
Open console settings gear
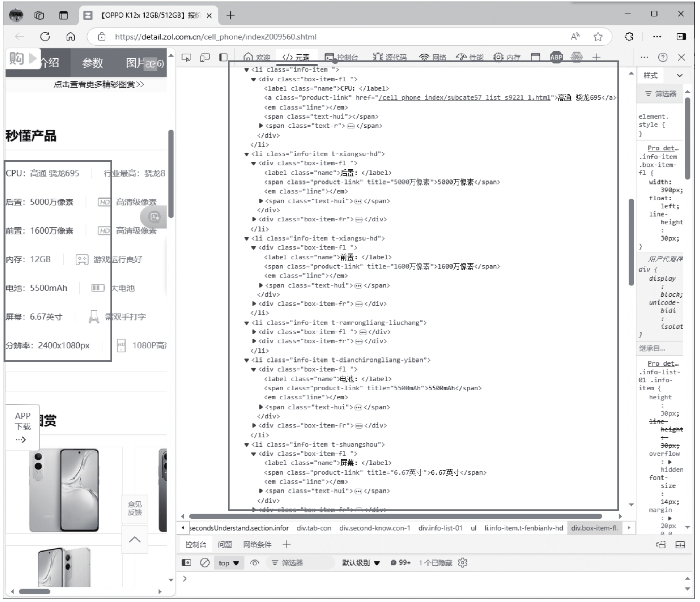click(462, 563)
